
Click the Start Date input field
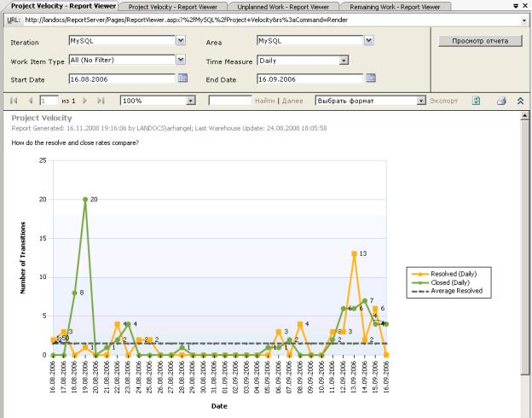click(x=121, y=79)
